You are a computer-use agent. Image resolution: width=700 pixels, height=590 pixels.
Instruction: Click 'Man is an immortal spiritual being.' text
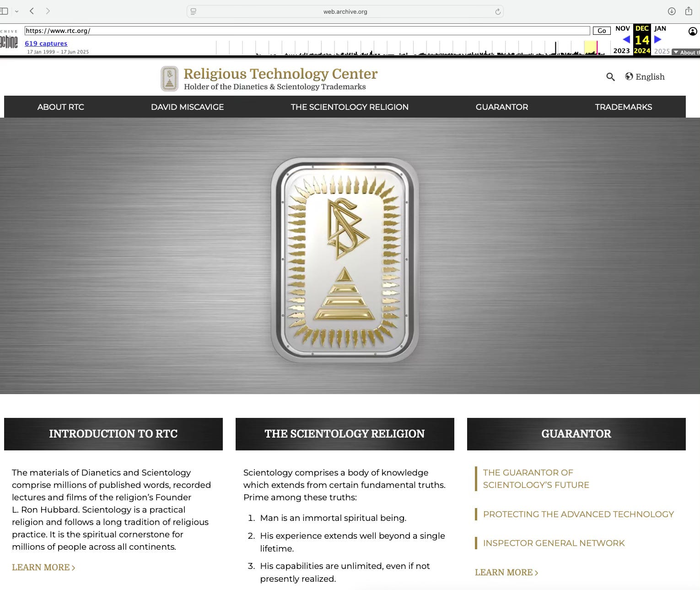333,518
